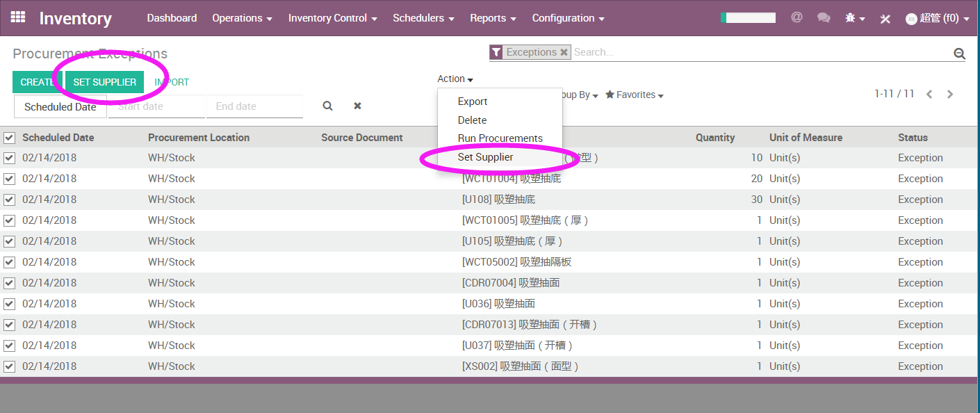Expand the Operations dropdown menu
Screen dimensions: 980x413
click(x=242, y=18)
